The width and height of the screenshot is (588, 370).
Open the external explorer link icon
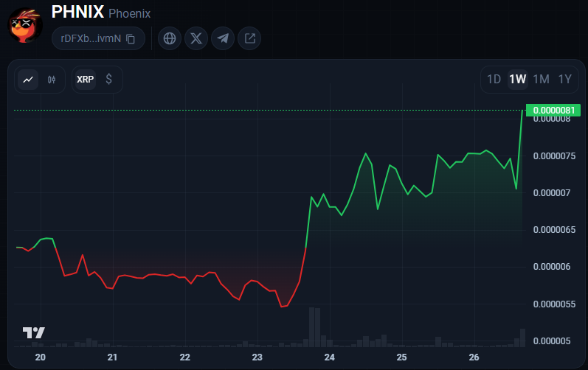(x=249, y=38)
